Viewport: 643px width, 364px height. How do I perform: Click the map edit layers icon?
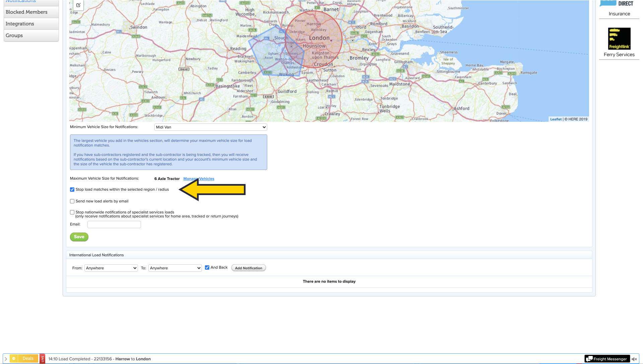(78, 5)
